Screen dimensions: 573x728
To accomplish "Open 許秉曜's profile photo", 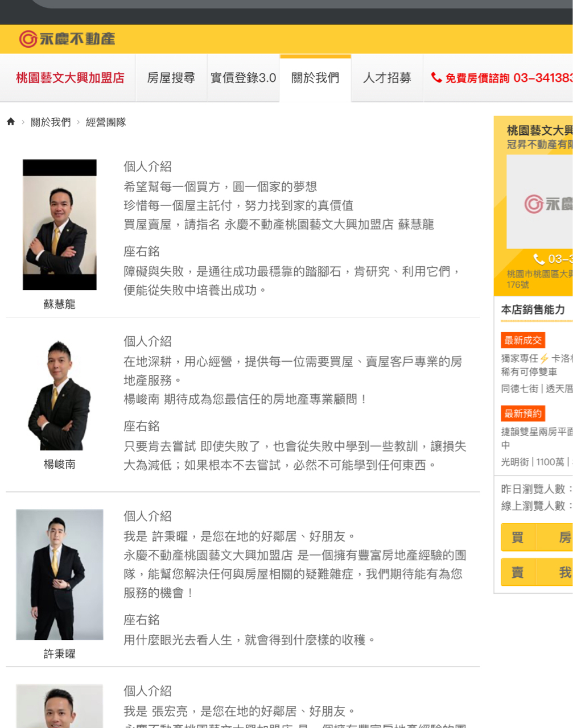I will click(60, 574).
